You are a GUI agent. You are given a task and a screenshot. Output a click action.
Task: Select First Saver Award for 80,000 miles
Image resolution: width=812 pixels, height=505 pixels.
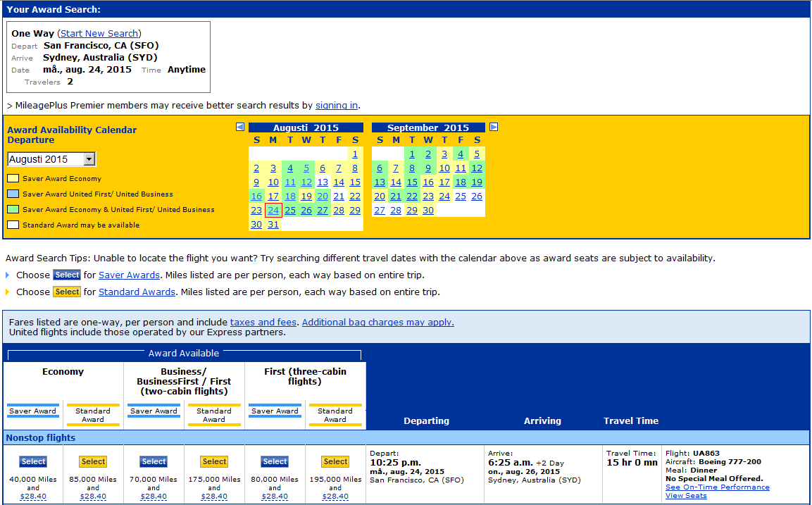pyautogui.click(x=275, y=462)
